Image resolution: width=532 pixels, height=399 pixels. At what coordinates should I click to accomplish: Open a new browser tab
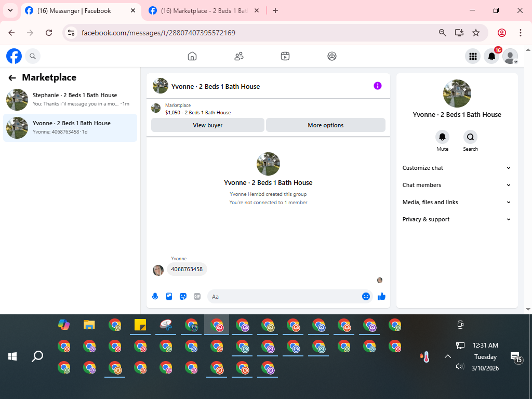[x=275, y=11]
